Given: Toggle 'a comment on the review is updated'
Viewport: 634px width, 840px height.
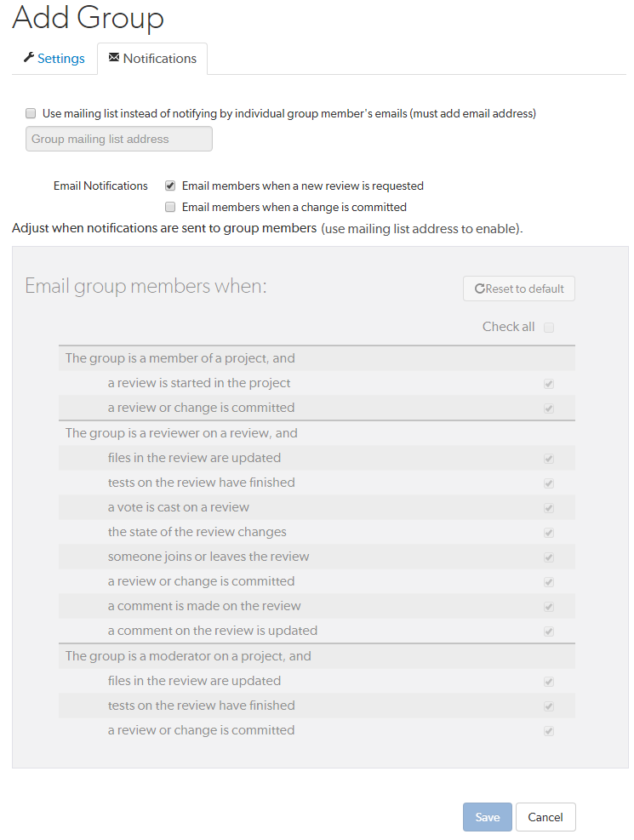Looking at the screenshot, I should click(x=549, y=631).
